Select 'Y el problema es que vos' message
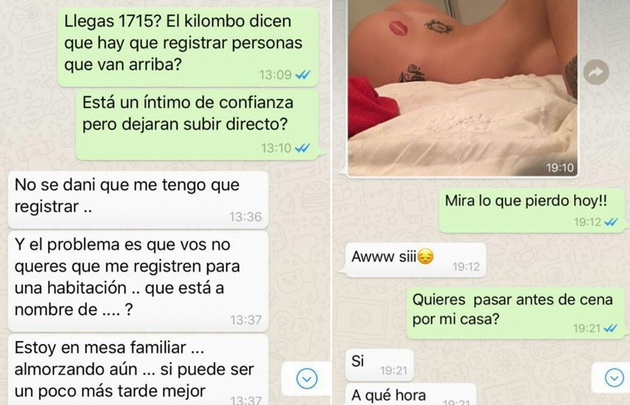 click(x=138, y=281)
